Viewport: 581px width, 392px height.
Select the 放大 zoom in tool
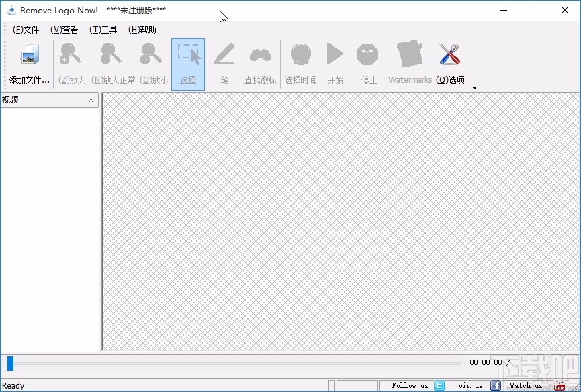point(70,55)
